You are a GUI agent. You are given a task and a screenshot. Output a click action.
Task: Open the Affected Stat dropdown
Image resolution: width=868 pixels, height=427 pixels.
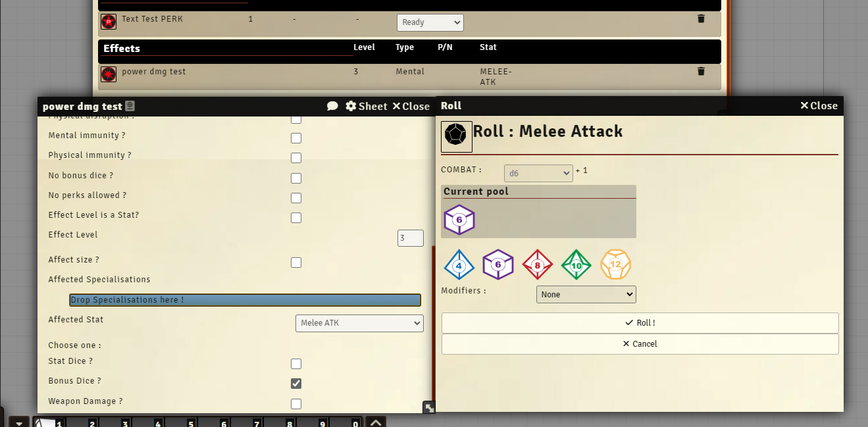359,323
